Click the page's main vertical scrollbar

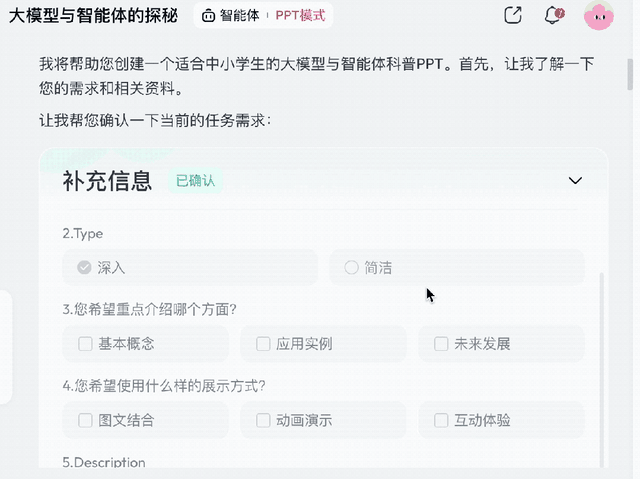[x=630, y=74]
